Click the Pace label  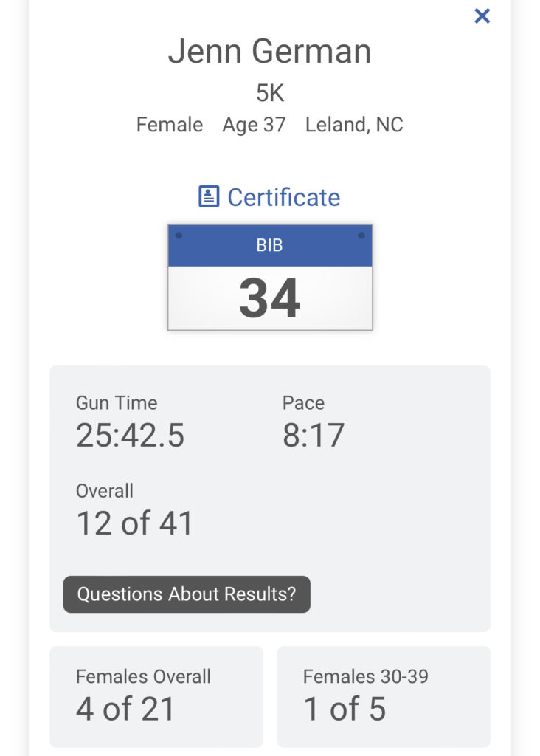click(x=303, y=402)
